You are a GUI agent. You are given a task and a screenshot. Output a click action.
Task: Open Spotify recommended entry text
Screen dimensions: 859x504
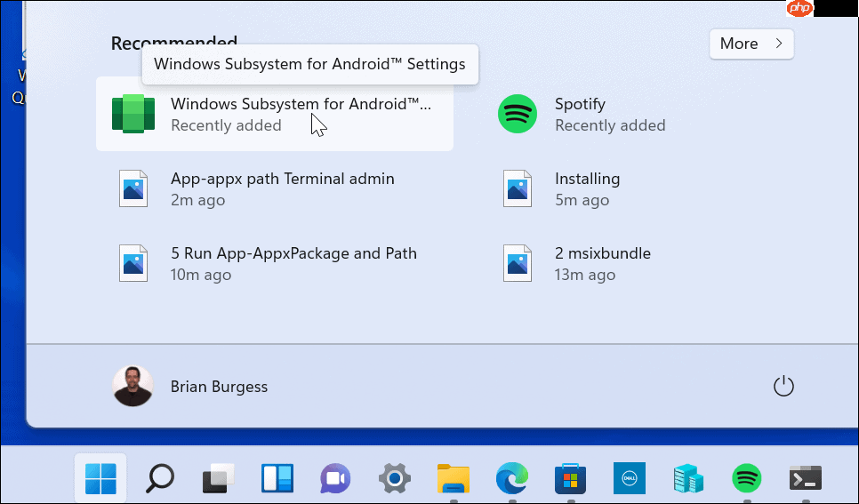coord(580,104)
